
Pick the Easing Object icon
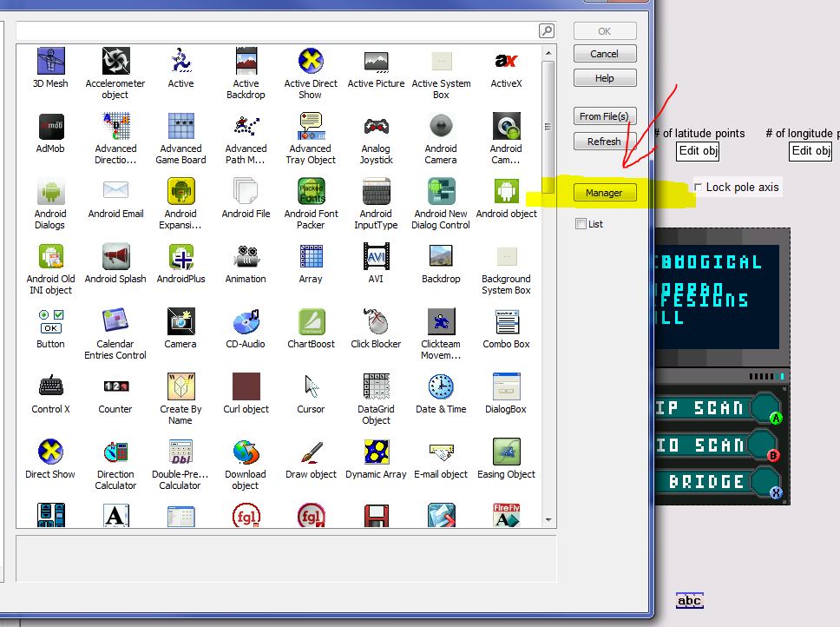point(506,452)
